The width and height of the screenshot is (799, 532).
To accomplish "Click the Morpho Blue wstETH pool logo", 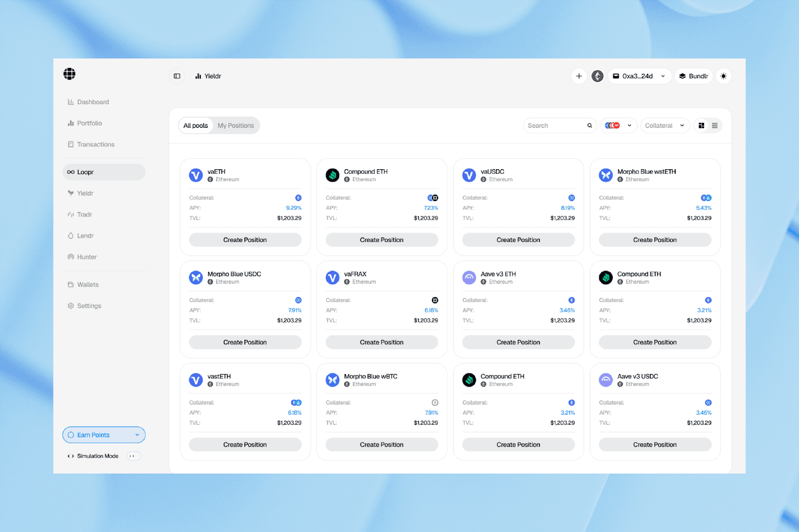I will tap(606, 175).
